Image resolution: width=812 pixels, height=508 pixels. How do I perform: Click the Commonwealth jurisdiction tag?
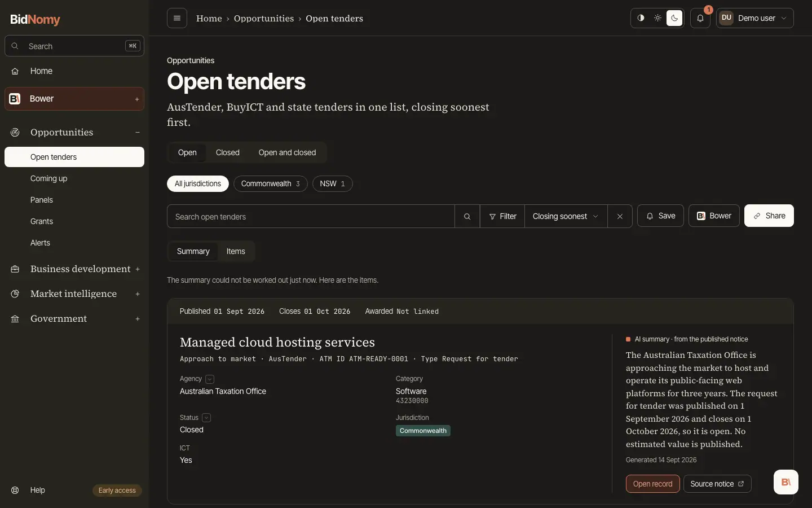pyautogui.click(x=423, y=431)
